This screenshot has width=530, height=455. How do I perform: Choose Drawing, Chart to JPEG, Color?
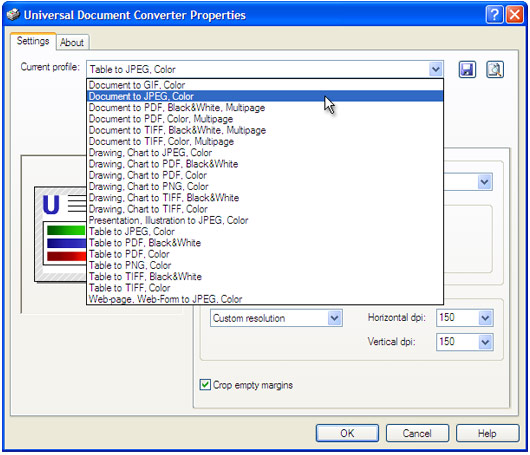coord(265,152)
